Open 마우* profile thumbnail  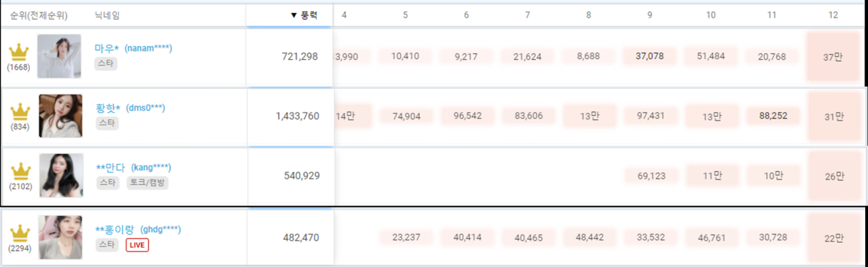59,56
